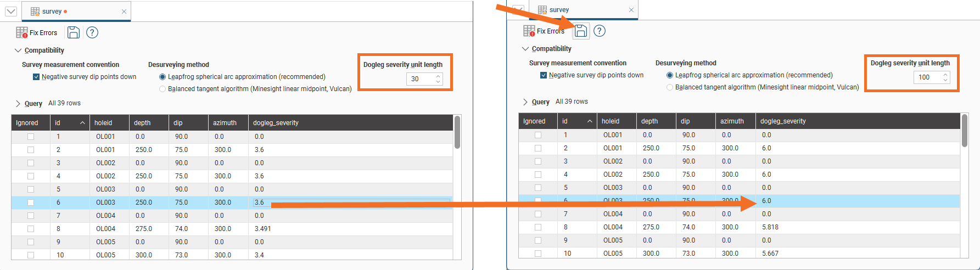Screen dimensions: 980x270
Task: Switch to the right survey tab
Action: point(559,10)
